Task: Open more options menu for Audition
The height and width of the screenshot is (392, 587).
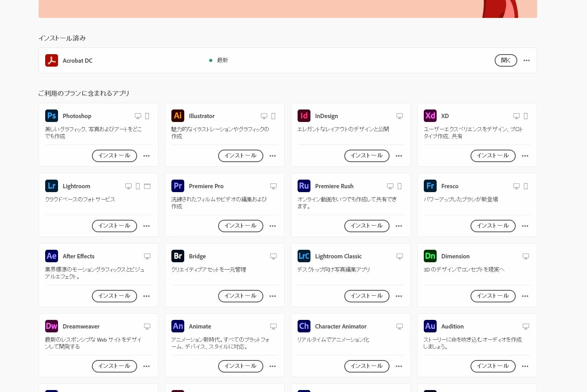Action: pos(525,366)
